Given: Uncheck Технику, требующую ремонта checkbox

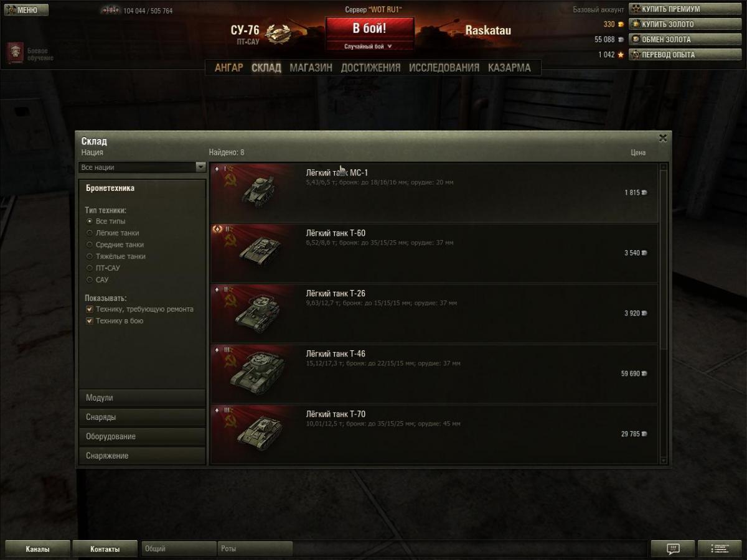Looking at the screenshot, I should click(90, 309).
